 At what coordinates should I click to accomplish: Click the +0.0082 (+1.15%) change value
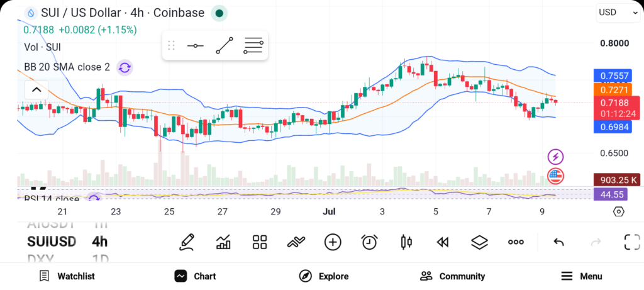tap(97, 30)
